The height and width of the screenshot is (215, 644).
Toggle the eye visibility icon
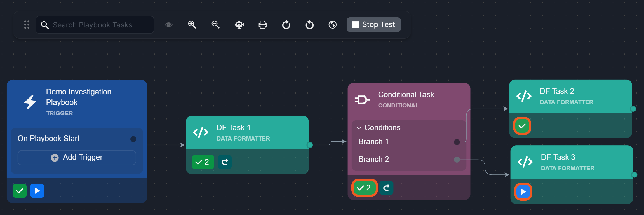click(168, 25)
